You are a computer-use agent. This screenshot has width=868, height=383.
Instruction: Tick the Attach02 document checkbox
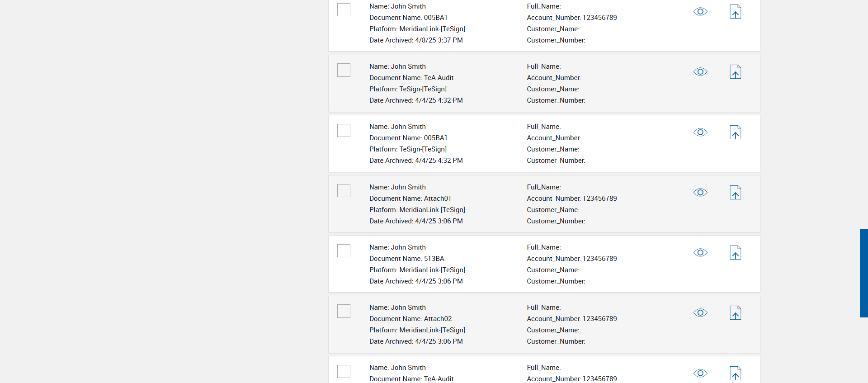(x=344, y=311)
